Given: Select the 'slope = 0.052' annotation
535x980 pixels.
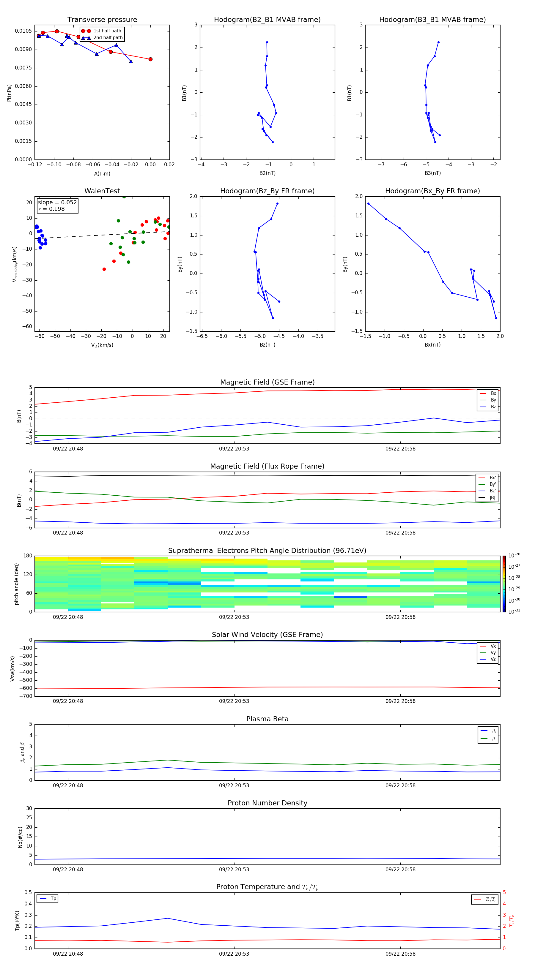Looking at the screenshot, I should click(57, 203).
